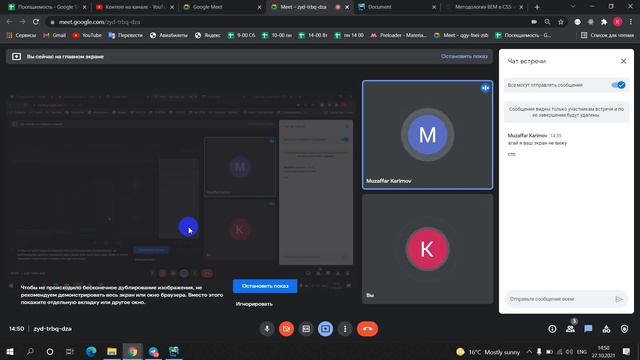This screenshot has width=640, height=360.
Task: Toggle 'everyone can send messages' switch
Action: point(618,85)
